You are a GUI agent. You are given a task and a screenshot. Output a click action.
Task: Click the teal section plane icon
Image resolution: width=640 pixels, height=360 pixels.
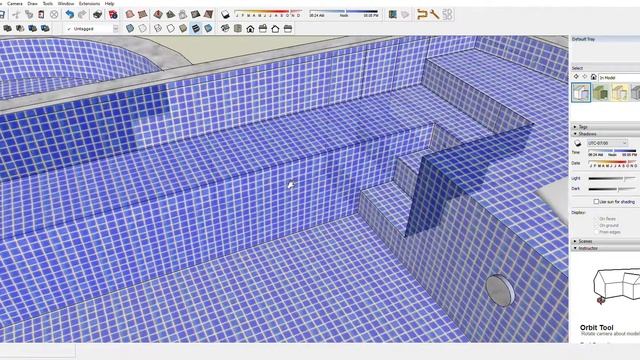tap(393, 15)
